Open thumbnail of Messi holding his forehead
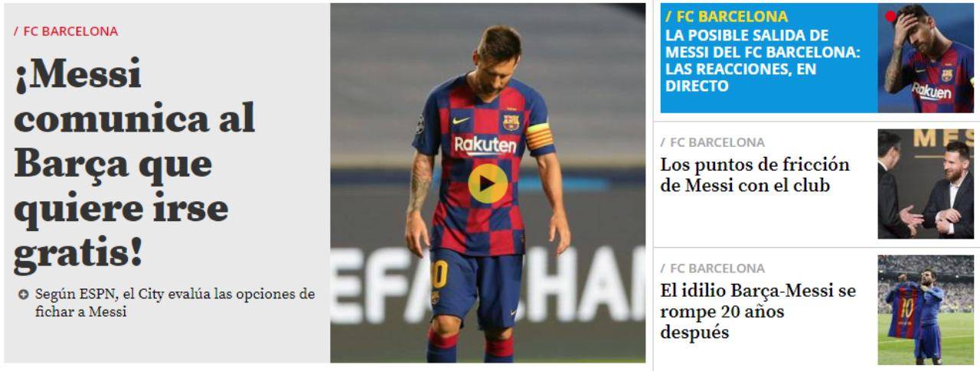 pyautogui.click(x=926, y=58)
